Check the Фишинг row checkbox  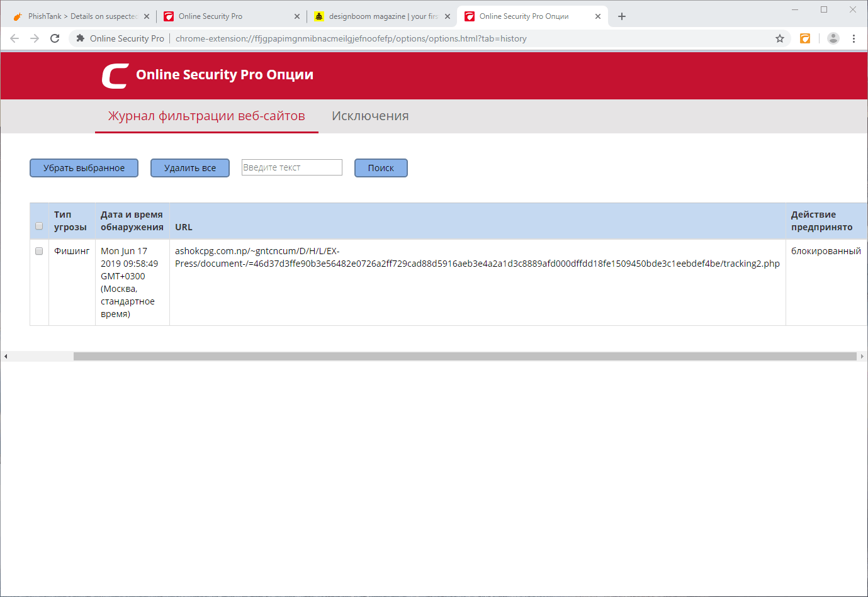coord(39,251)
